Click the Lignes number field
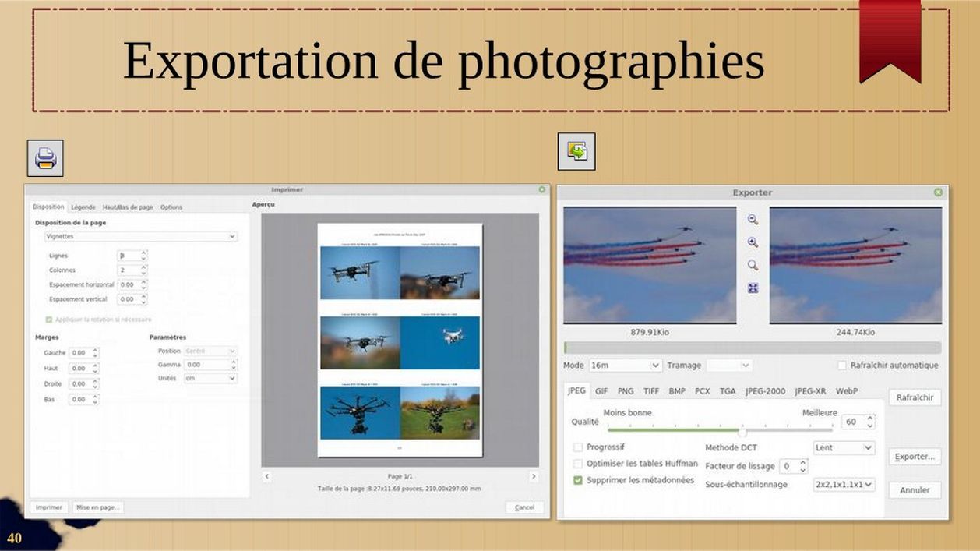Image resolution: width=980 pixels, height=551 pixels. [x=132, y=256]
